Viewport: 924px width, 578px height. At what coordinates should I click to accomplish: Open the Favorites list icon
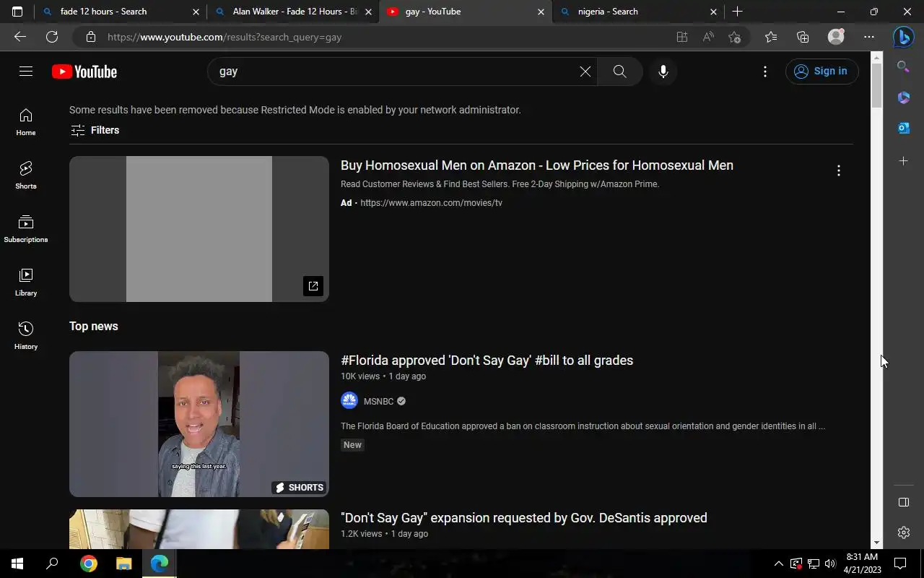(771, 37)
